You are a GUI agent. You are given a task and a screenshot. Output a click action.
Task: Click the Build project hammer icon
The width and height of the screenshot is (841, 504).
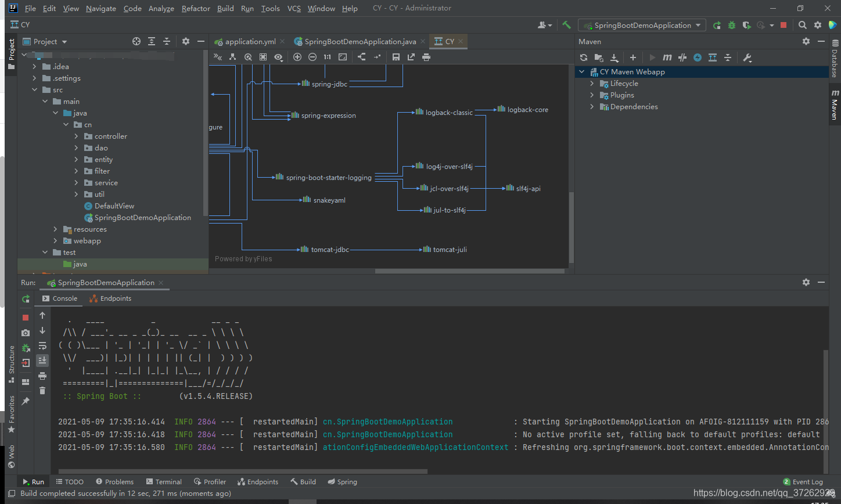(567, 25)
